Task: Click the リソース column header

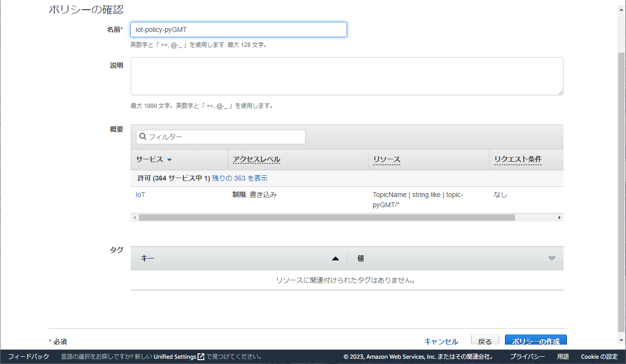Action: 386,159
